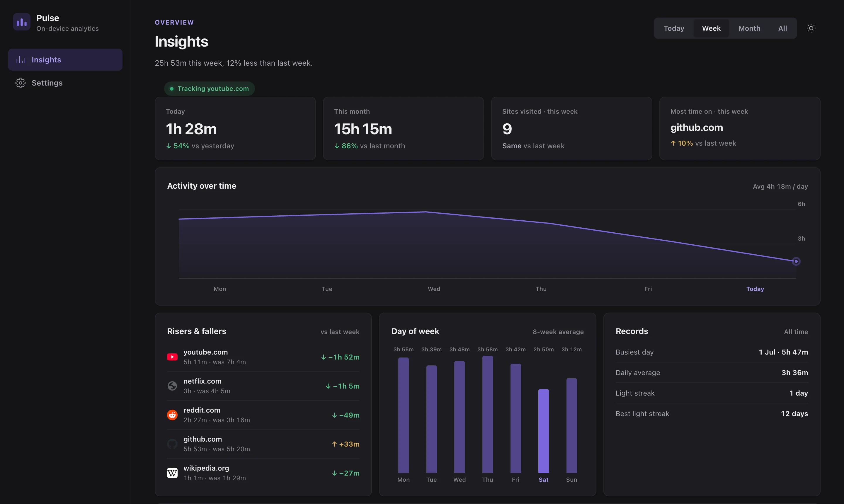844x504 pixels.
Task: Click the Reddit icon in the list
Action: coord(172,415)
